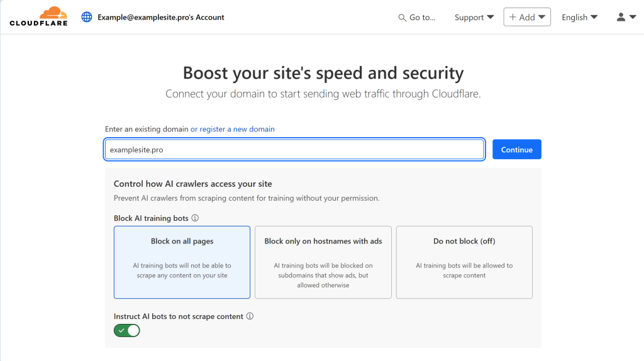Click the globe icon beside the account name

click(x=87, y=17)
